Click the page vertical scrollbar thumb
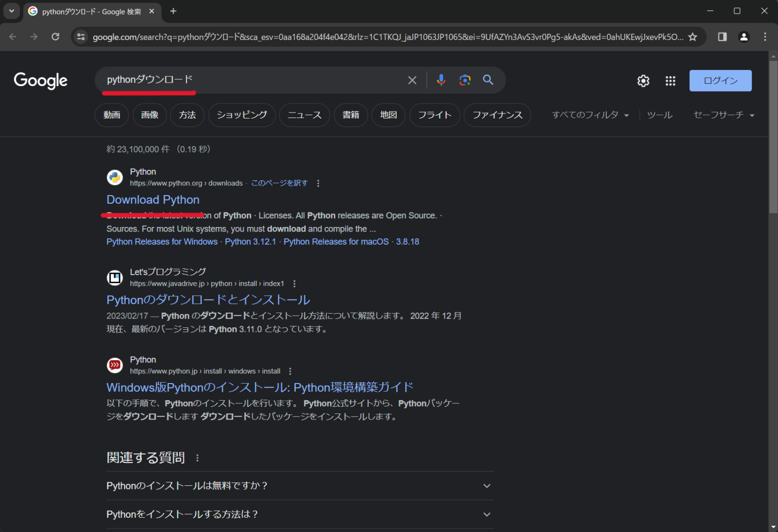The image size is (778, 532). coord(773,137)
